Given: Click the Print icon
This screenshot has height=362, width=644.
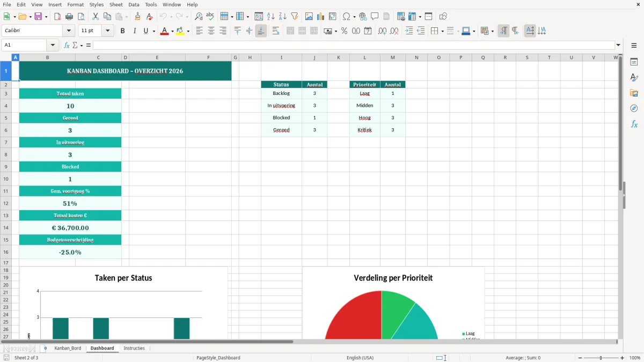Looking at the screenshot, I should 69,17.
